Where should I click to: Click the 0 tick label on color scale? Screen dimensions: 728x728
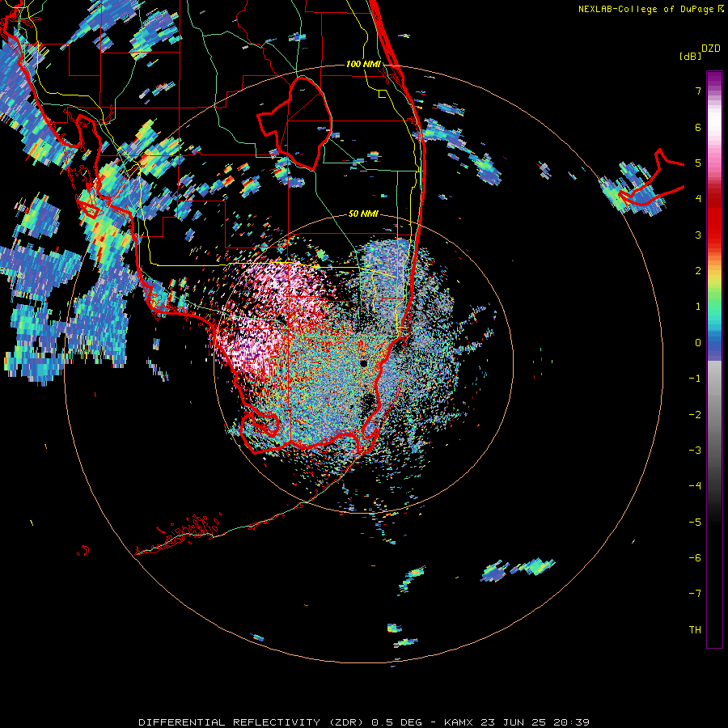click(x=698, y=343)
